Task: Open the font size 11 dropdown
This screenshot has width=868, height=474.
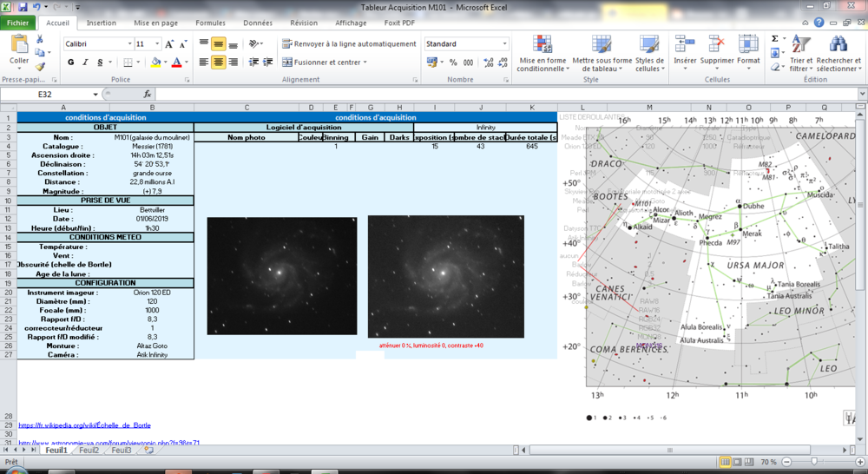Action: click(157, 43)
